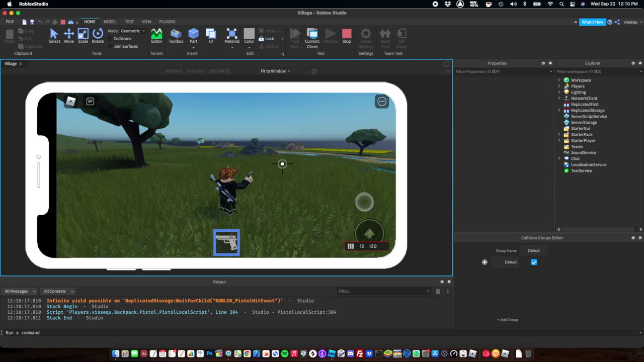
Task: Choose the Select tool in ribbon
Action: click(x=54, y=36)
